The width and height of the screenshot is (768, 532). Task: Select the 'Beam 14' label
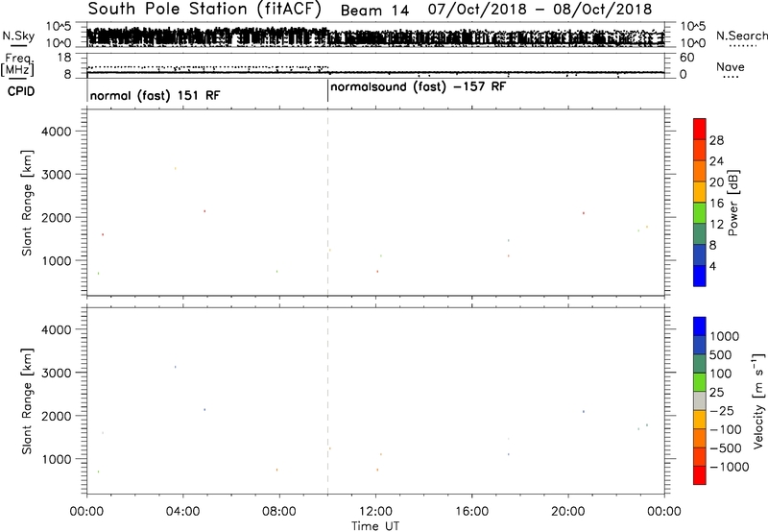[374, 11]
